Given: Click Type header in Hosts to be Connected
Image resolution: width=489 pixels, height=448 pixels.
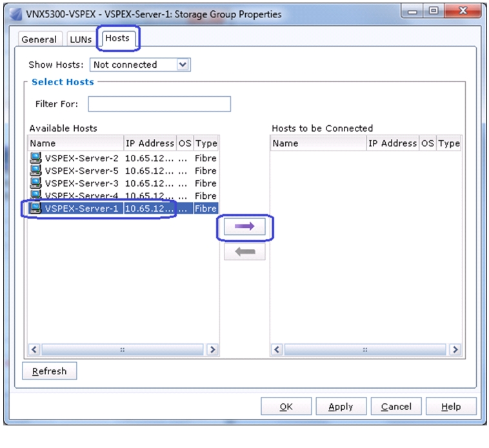Looking at the screenshot, I should click(x=449, y=143).
